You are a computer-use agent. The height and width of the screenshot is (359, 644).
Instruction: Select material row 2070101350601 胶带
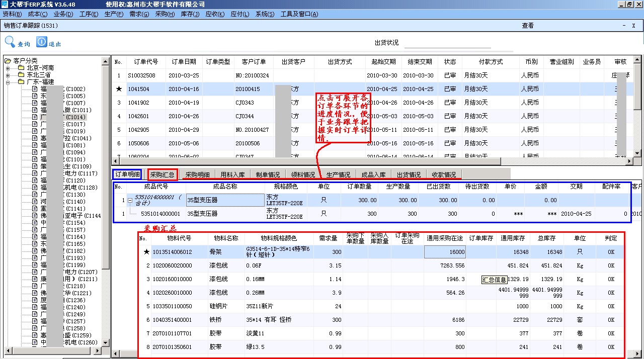(x=381, y=347)
